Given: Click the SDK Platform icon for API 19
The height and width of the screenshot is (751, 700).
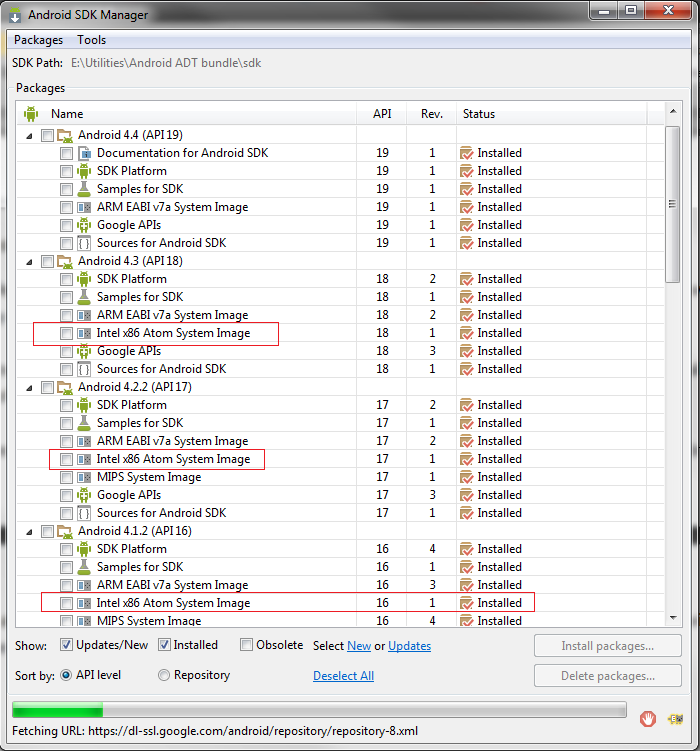Looking at the screenshot, I should point(84,171).
